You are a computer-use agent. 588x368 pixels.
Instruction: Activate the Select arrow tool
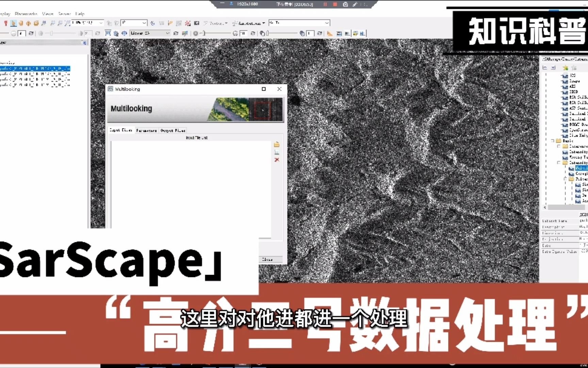pyautogui.click(x=13, y=23)
